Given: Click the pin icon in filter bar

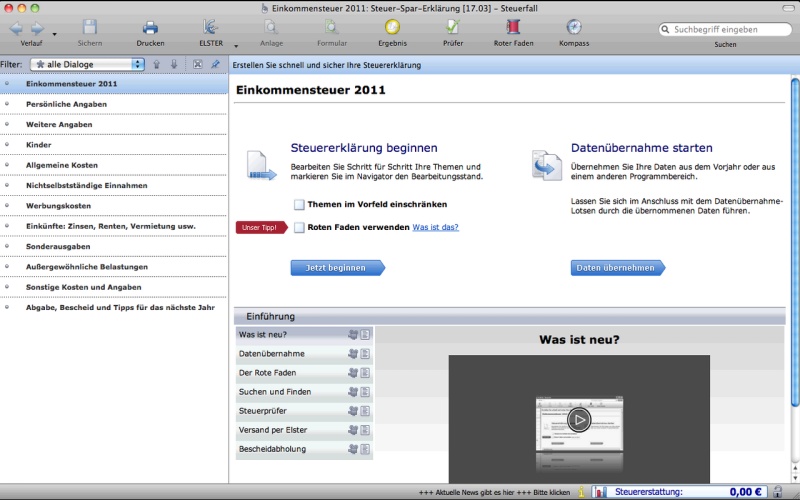Looking at the screenshot, I should [x=215, y=64].
